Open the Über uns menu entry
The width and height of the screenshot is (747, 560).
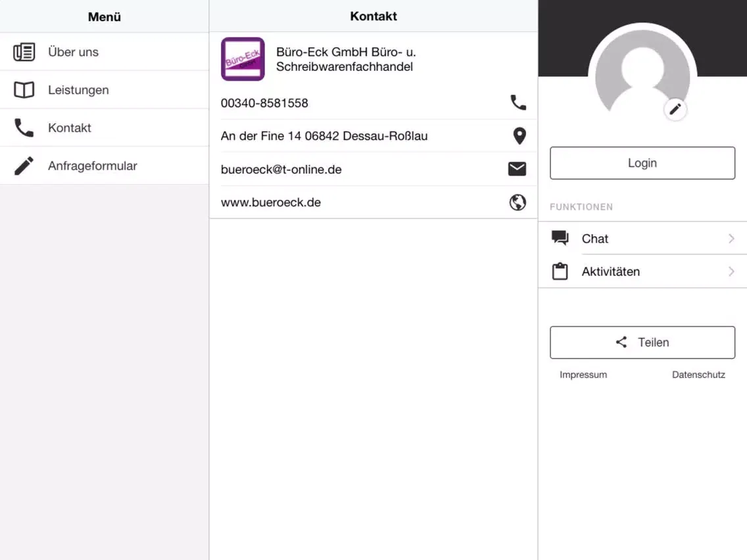tap(105, 52)
